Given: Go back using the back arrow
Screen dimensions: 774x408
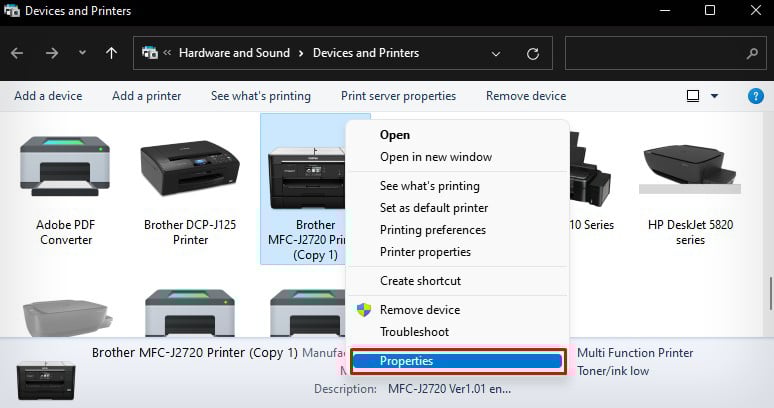Looking at the screenshot, I should click(17, 53).
